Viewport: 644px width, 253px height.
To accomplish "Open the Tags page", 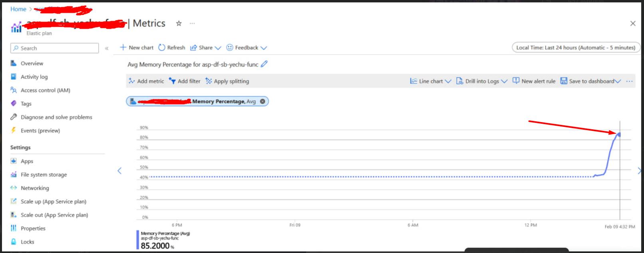I will tap(26, 104).
